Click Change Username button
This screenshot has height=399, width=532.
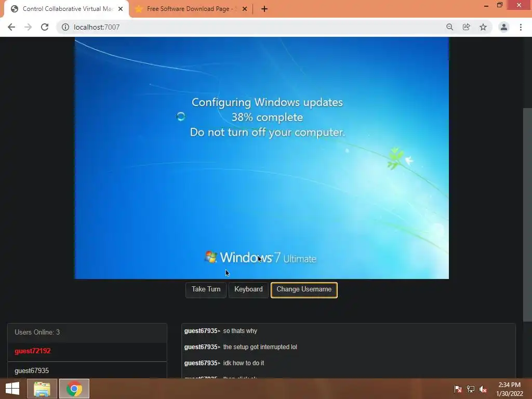tap(304, 290)
